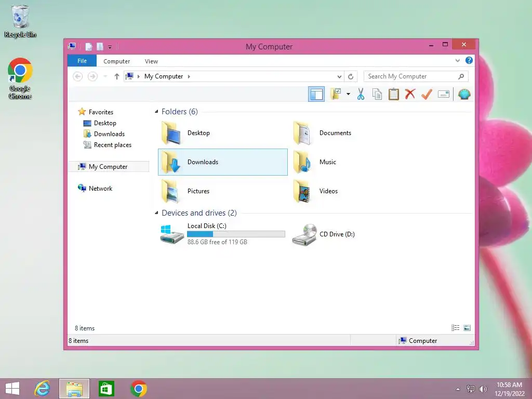Click My Computer in the address bar
Image resolution: width=532 pixels, height=399 pixels.
164,76
